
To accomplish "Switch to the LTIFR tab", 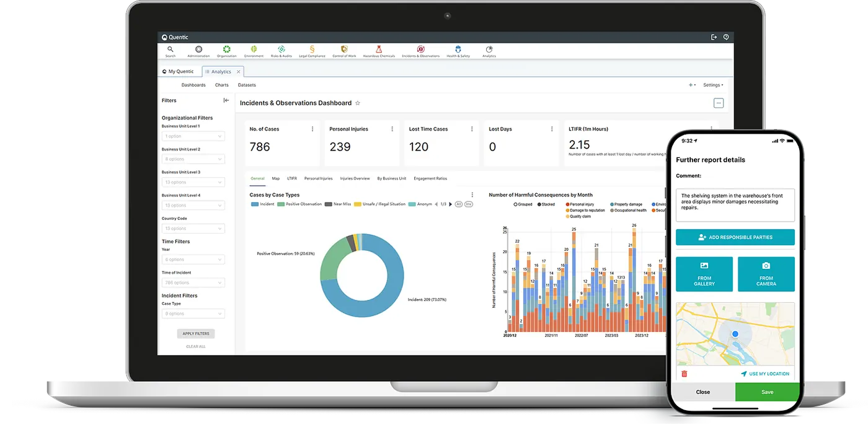I will point(292,178).
